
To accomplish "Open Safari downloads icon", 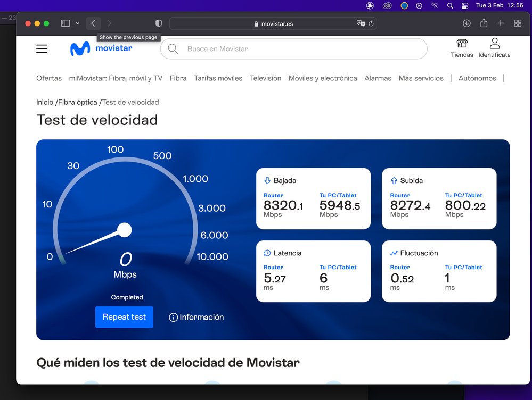I will pos(466,23).
